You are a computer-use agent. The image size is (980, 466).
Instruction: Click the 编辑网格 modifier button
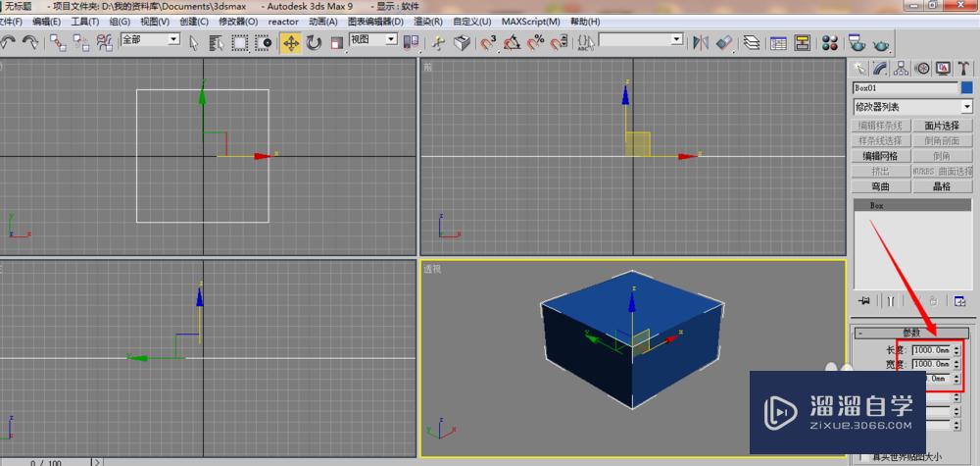(881, 156)
